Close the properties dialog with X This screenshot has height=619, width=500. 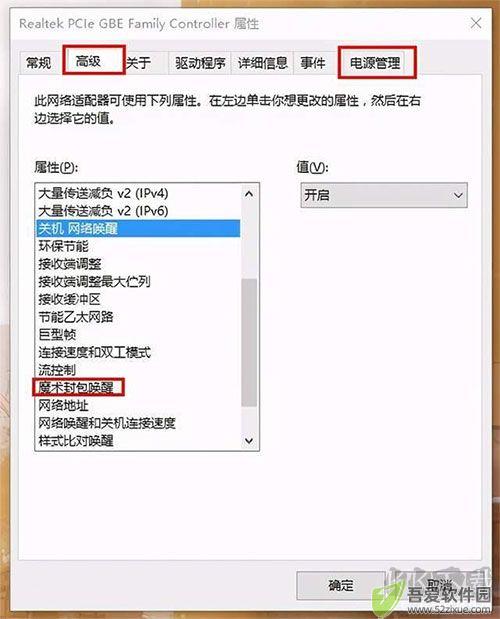pos(476,23)
